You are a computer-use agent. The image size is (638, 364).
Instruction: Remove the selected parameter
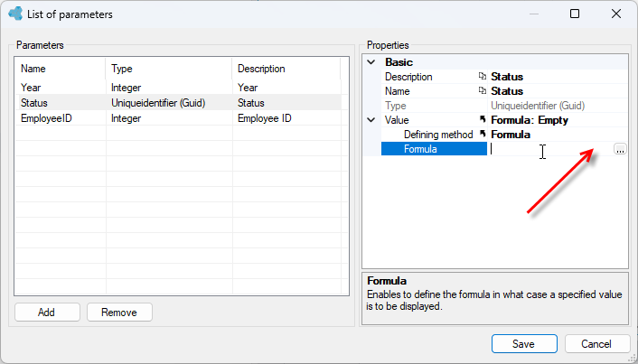tap(119, 312)
